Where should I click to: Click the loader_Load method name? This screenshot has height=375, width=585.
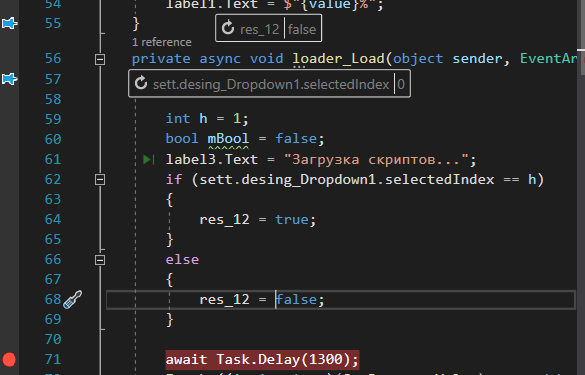click(x=338, y=59)
